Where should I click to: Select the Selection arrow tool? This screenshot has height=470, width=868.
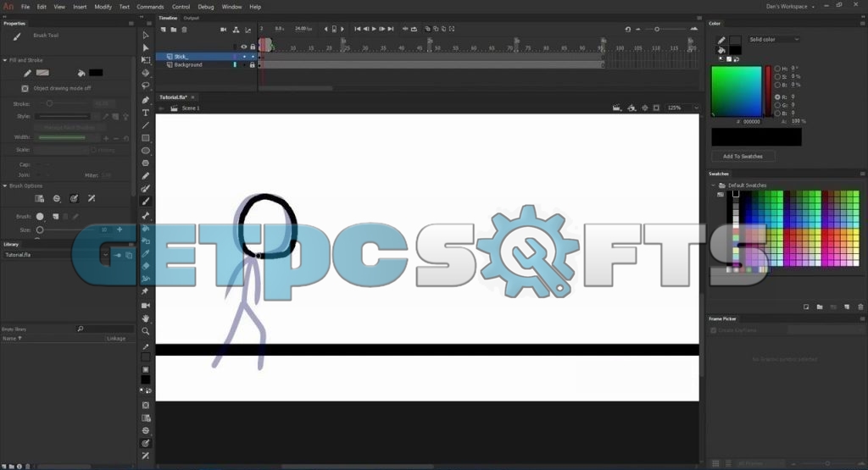[146, 36]
